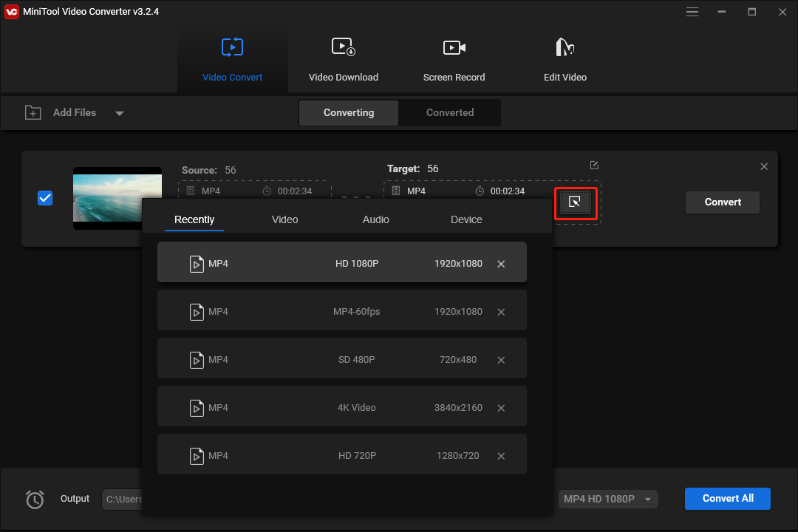Click the target format film icon
Screen dimensions: 798x532
[396, 191]
